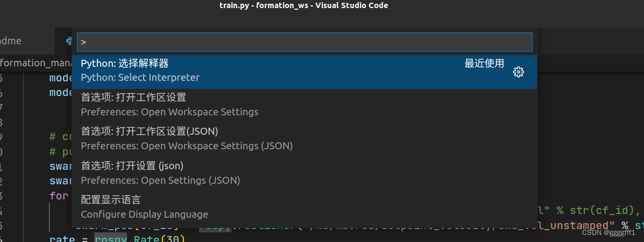Select Preferences: Open Workspace Settings (JSON)

click(x=305, y=139)
